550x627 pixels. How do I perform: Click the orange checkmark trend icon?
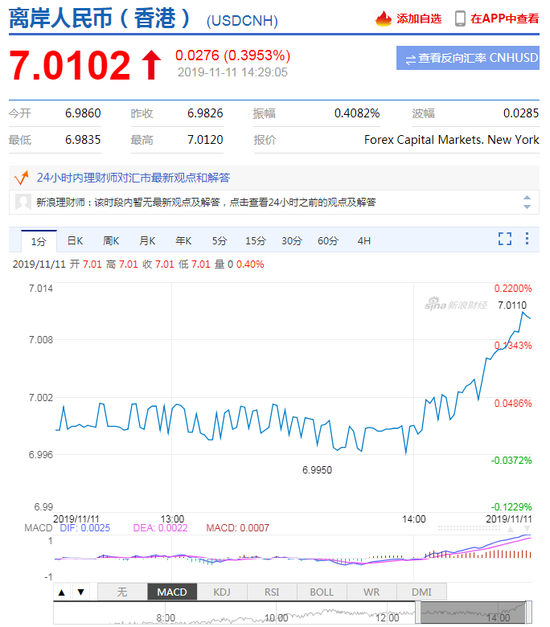pyautogui.click(x=22, y=178)
